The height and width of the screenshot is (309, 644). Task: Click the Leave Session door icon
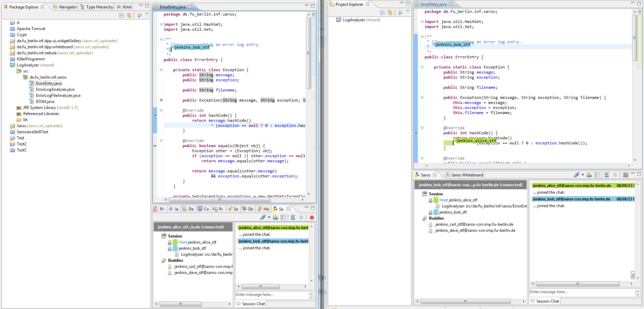(625, 175)
